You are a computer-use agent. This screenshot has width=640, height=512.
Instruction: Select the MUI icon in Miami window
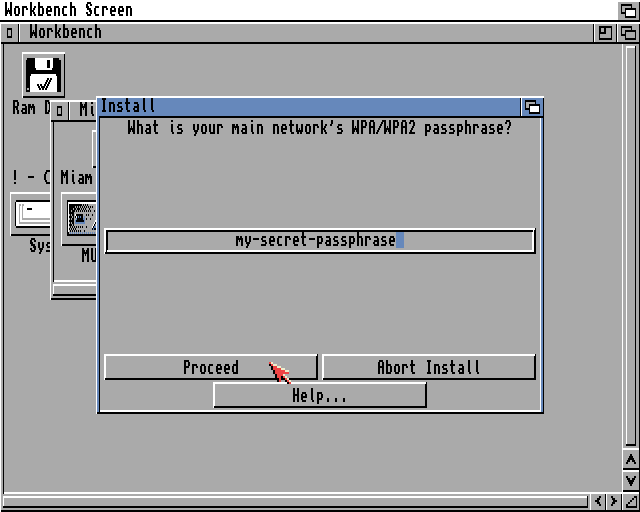click(x=81, y=220)
